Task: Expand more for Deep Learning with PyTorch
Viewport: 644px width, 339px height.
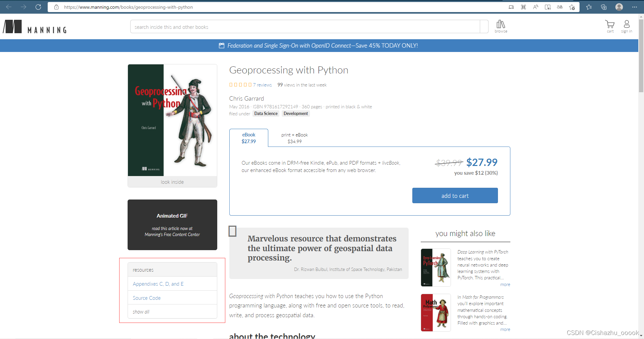Action: point(505,284)
